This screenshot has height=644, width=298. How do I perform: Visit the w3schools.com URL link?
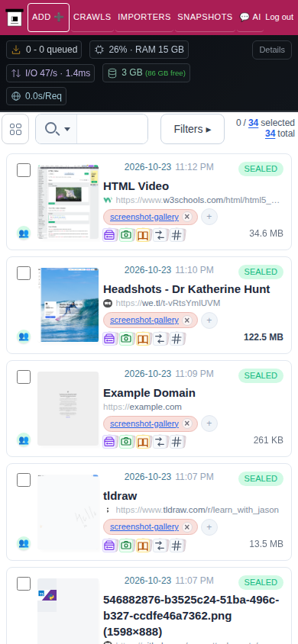[x=198, y=201]
